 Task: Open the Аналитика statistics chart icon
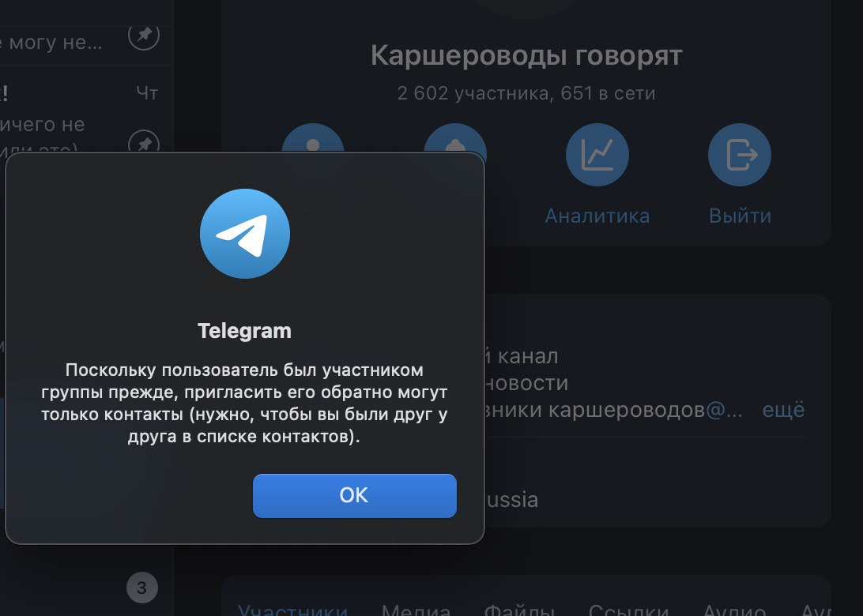[x=597, y=155]
